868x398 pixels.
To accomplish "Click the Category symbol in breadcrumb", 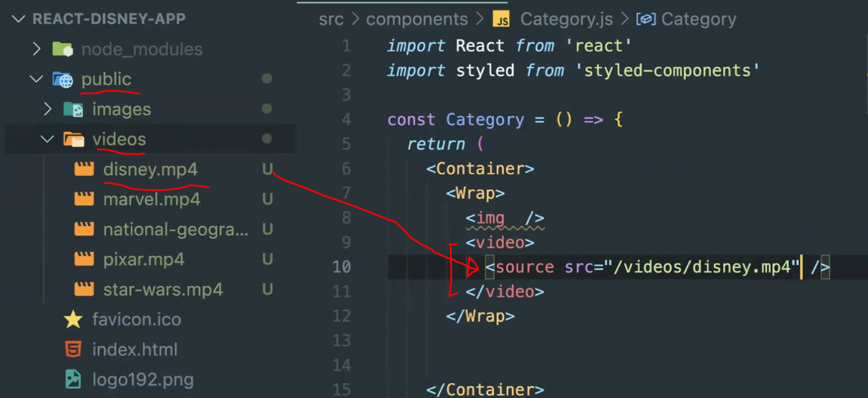I will click(686, 20).
